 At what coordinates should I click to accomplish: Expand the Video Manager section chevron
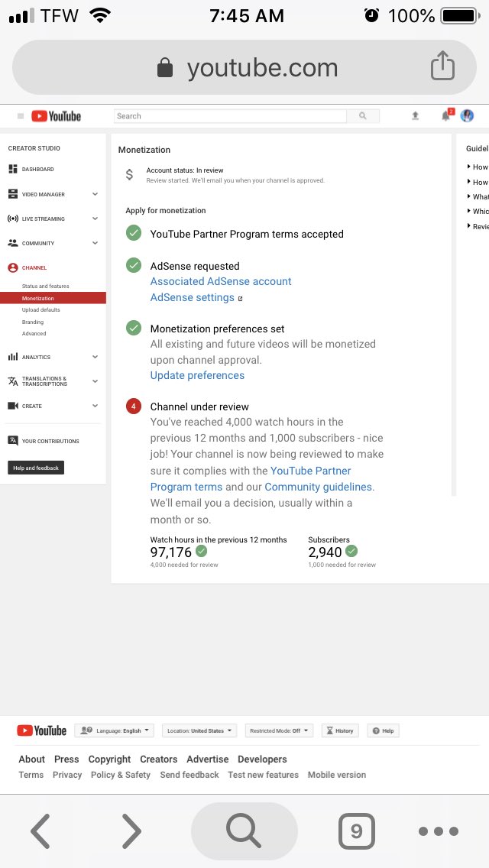click(x=96, y=194)
